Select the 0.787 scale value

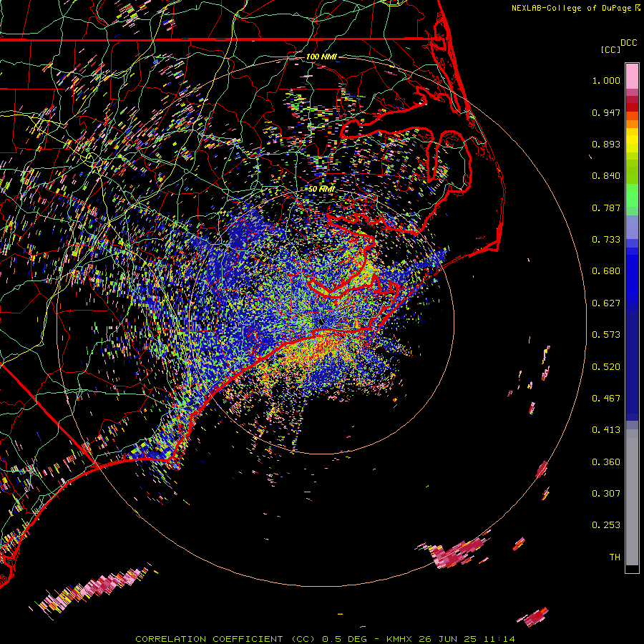point(606,208)
